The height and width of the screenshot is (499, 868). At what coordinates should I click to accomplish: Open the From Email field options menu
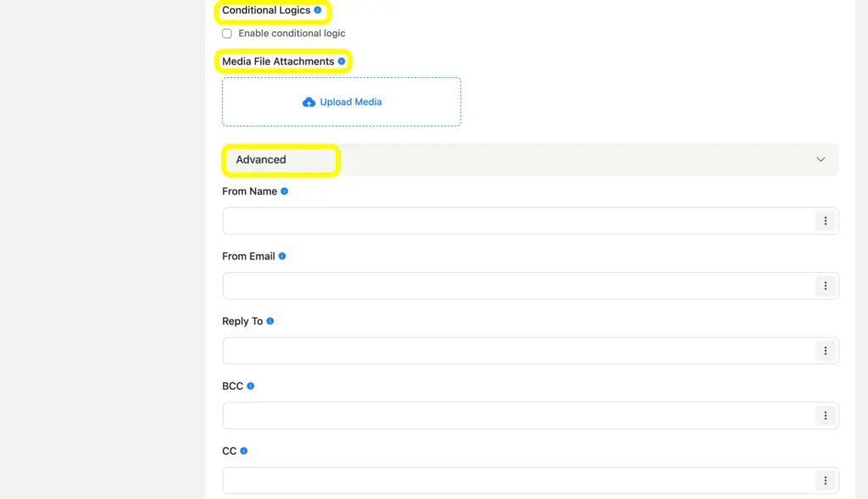(x=826, y=286)
